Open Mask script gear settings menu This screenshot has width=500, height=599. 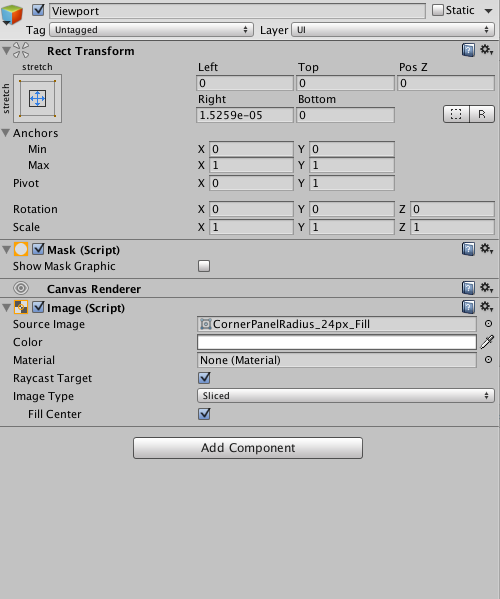tap(487, 249)
